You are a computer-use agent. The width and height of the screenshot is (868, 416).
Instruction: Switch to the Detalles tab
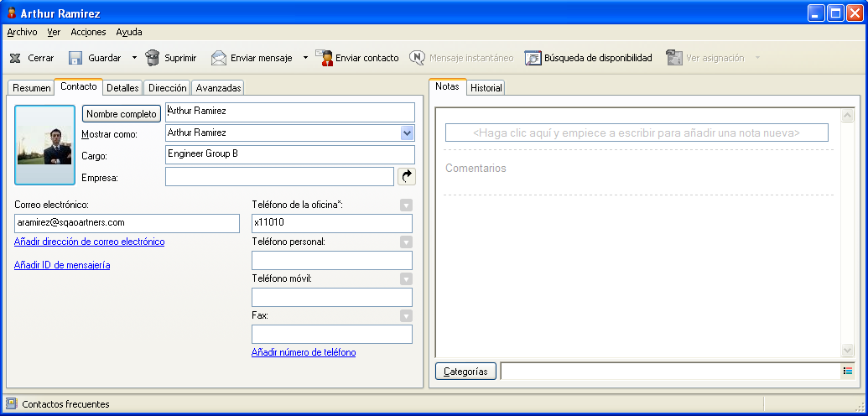[123, 88]
